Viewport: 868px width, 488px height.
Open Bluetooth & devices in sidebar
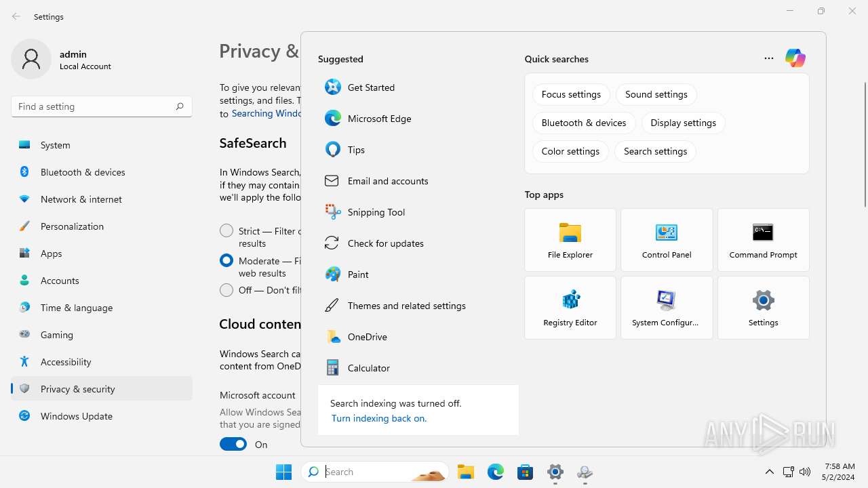[x=102, y=172]
